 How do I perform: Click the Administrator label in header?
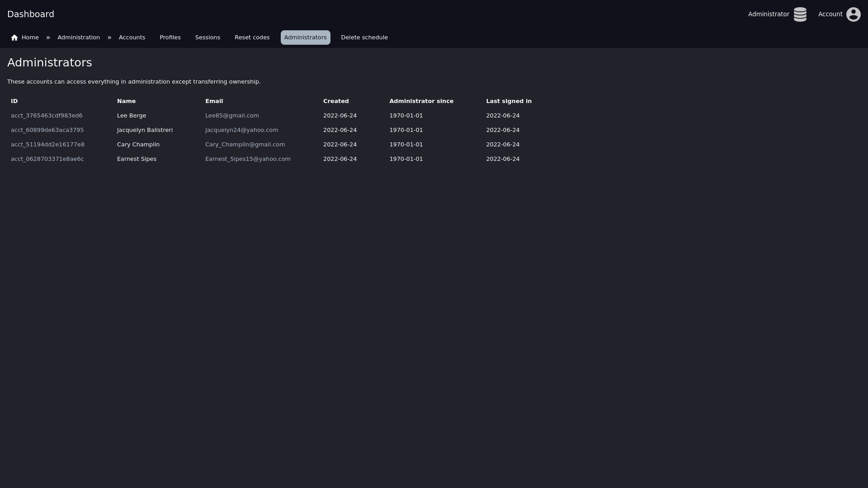768,14
